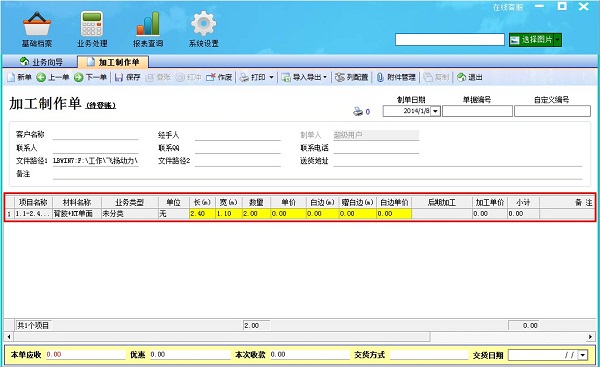Click the 联系QQ input field
600x367 pixels.
(x=238, y=148)
